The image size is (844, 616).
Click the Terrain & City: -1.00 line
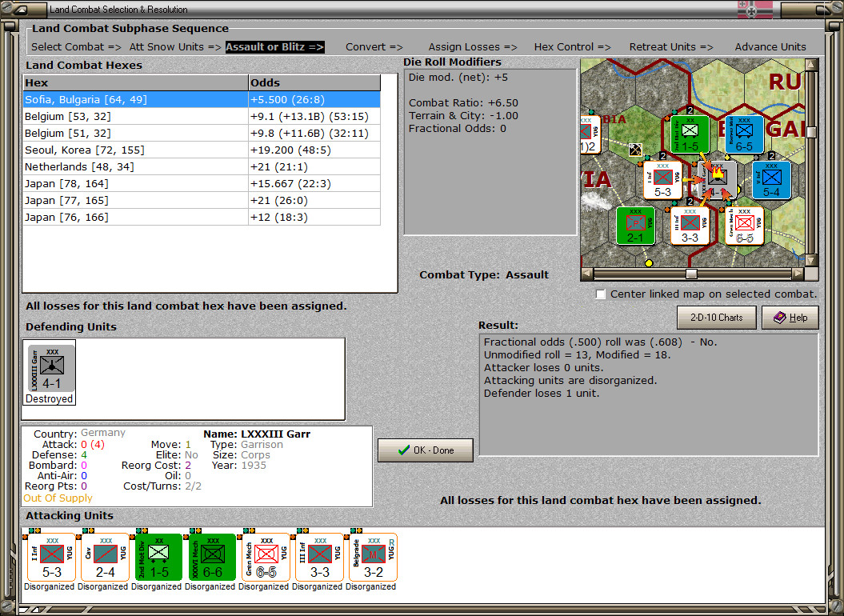pyautogui.click(x=463, y=115)
